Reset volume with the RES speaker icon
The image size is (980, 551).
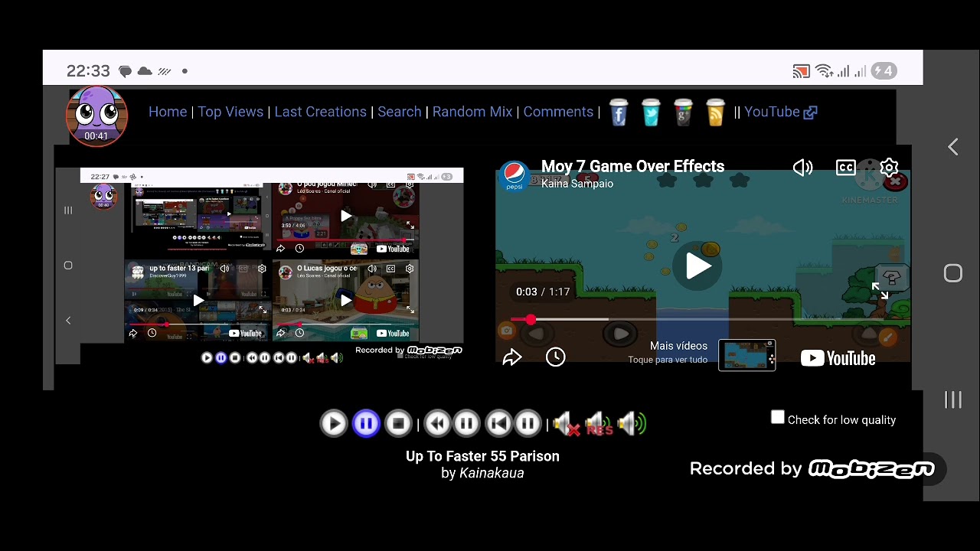[599, 423]
